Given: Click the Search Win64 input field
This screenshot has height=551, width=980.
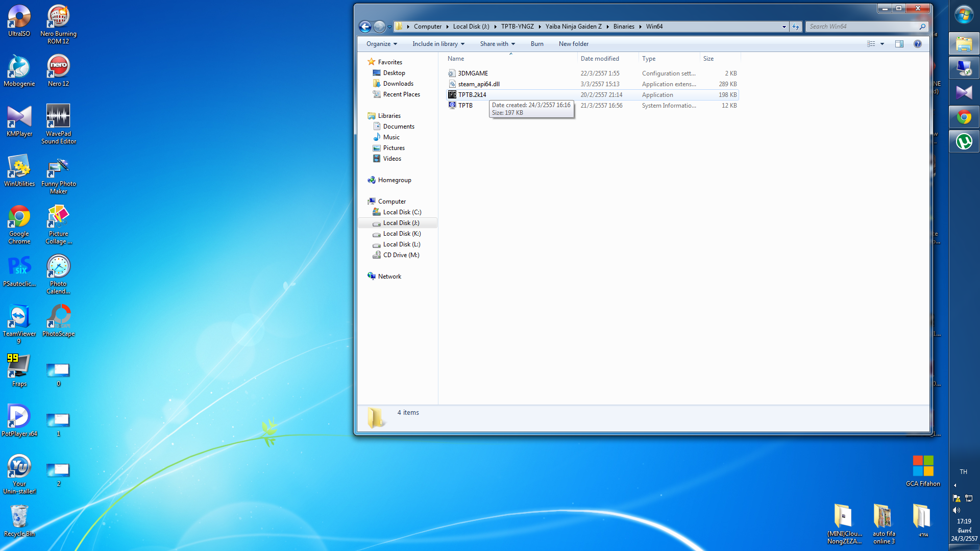Looking at the screenshot, I should pyautogui.click(x=863, y=27).
